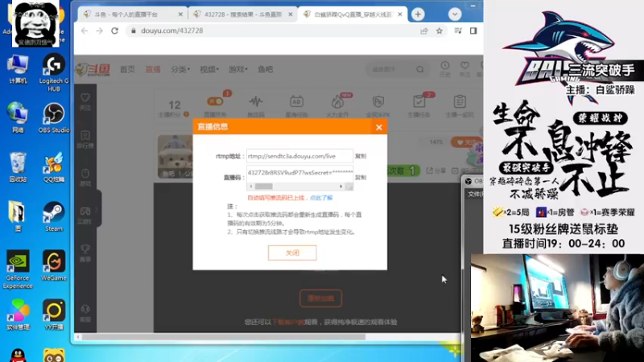Expand the 游戏 dropdown in the Douyu nav
Screen dimensions: 644x362
(x=237, y=69)
